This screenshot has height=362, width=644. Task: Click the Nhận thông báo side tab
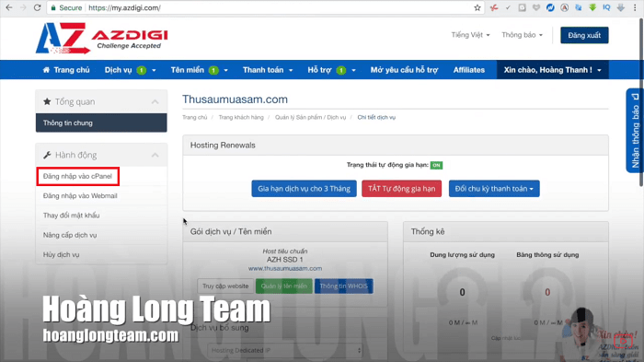pos(635,131)
